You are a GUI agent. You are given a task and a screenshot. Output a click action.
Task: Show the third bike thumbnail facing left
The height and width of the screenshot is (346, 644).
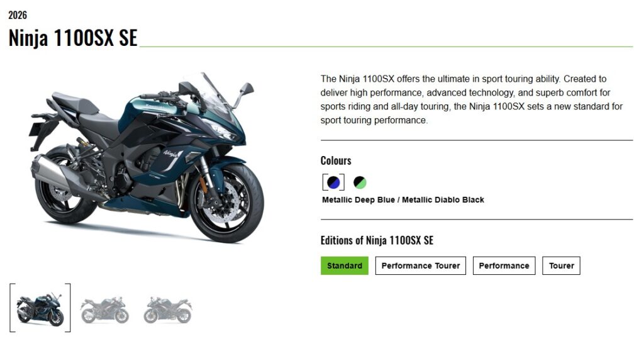(167, 310)
